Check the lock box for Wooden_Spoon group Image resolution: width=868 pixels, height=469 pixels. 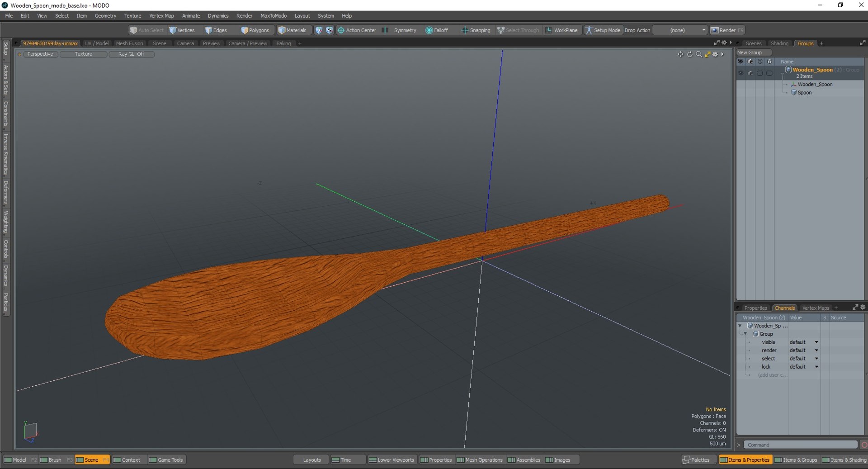tap(769, 73)
